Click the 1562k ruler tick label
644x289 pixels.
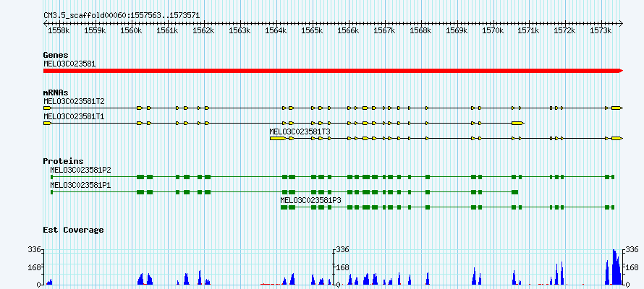(x=204, y=31)
